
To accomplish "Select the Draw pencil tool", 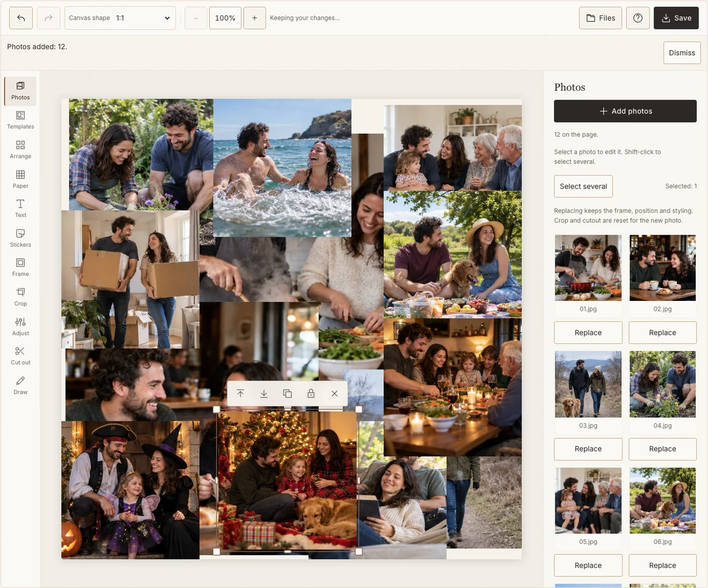I will point(20,386).
